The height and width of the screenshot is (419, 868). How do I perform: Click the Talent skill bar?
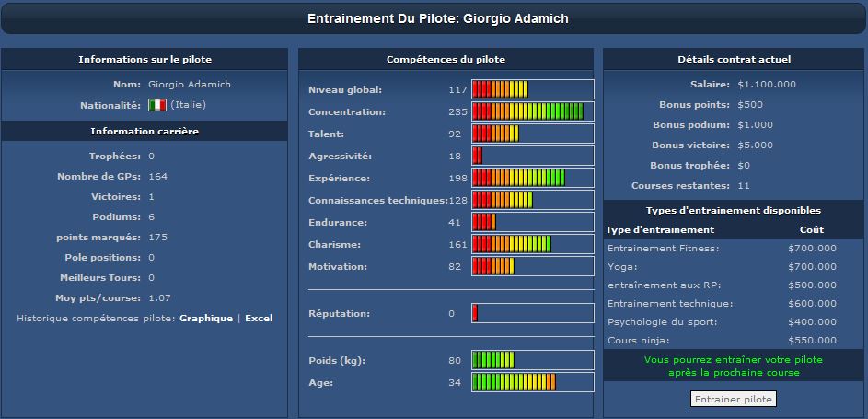[533, 134]
